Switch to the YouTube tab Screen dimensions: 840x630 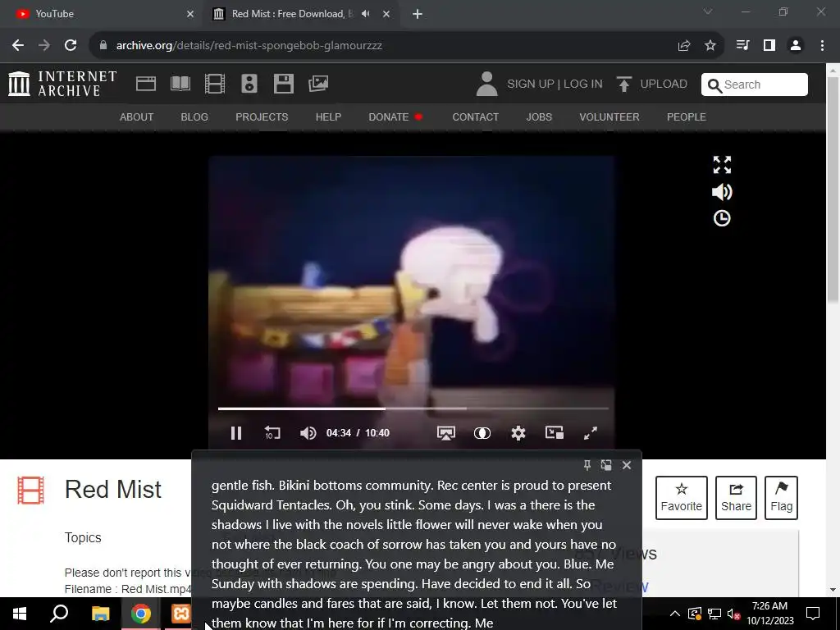[x=102, y=14]
